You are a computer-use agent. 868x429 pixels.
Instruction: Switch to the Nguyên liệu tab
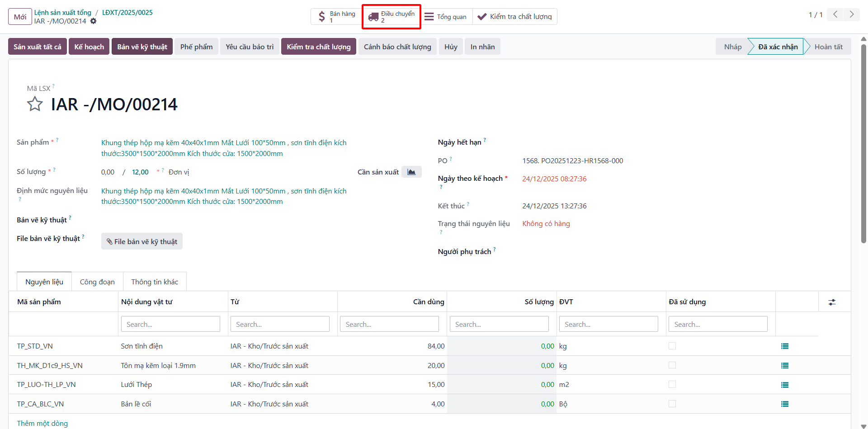(44, 282)
